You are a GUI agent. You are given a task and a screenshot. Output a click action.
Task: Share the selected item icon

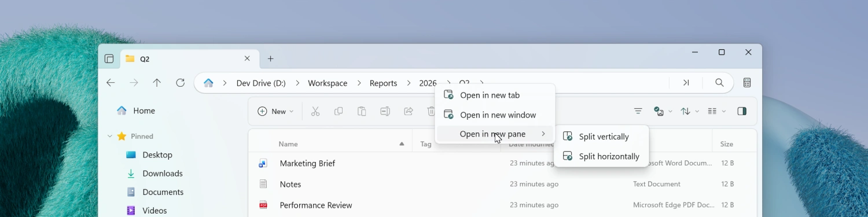coord(409,111)
